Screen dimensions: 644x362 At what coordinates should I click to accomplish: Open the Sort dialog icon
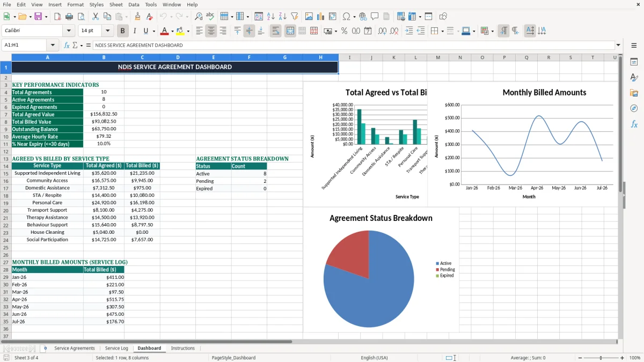pos(259,17)
